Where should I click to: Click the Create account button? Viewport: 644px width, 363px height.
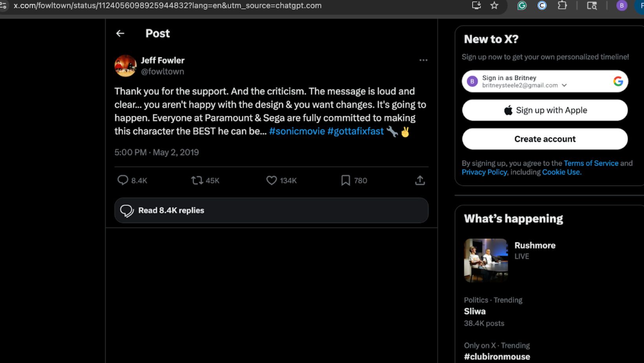(x=545, y=139)
